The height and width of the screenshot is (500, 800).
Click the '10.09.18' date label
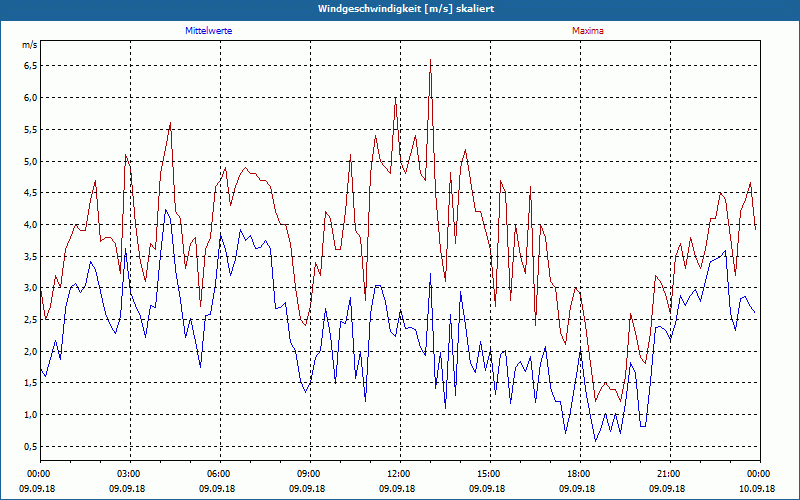point(757,488)
